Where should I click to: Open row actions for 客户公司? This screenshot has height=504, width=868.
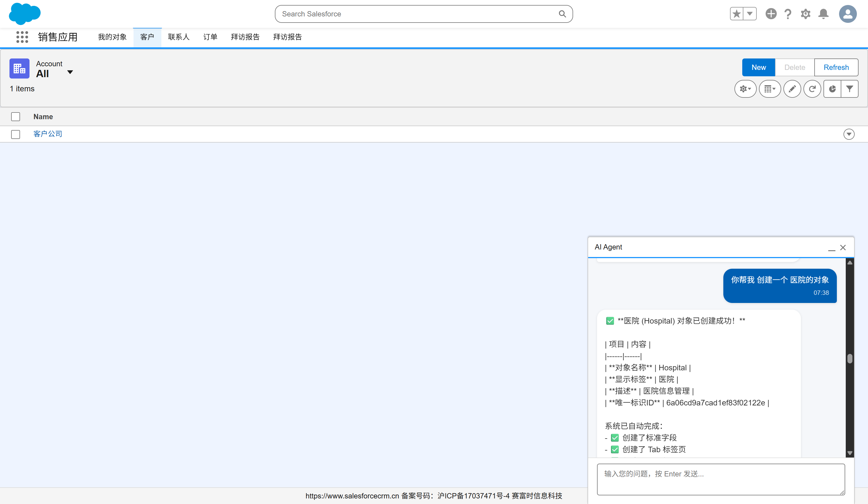(x=849, y=134)
